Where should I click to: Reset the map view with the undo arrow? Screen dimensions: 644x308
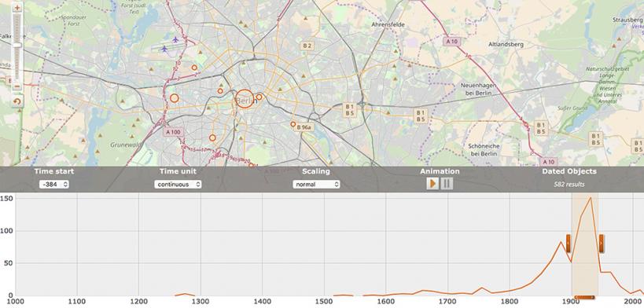17,101
